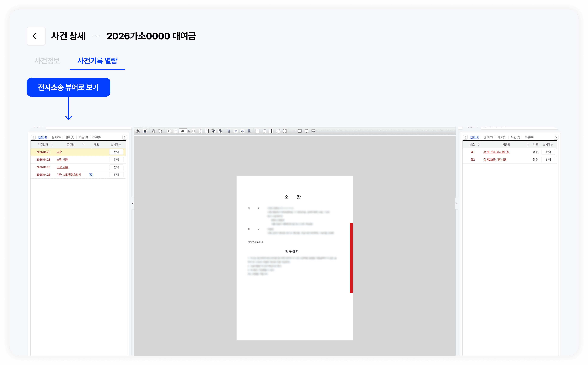The image size is (588, 365).
Task: Select the 절차(1) document filter tab
Action: point(70,137)
